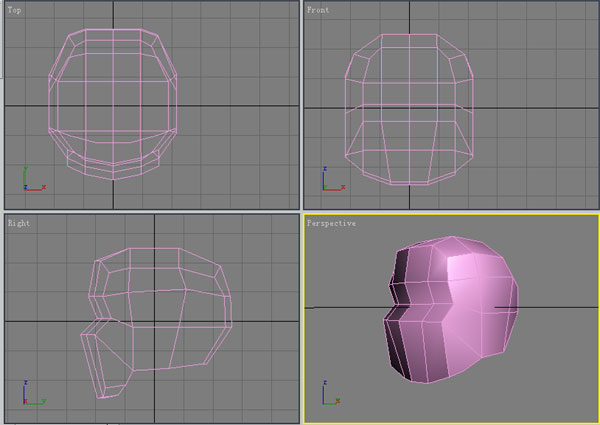This screenshot has height=425, width=600.
Task: Open the Front viewport label menu
Action: (x=319, y=10)
